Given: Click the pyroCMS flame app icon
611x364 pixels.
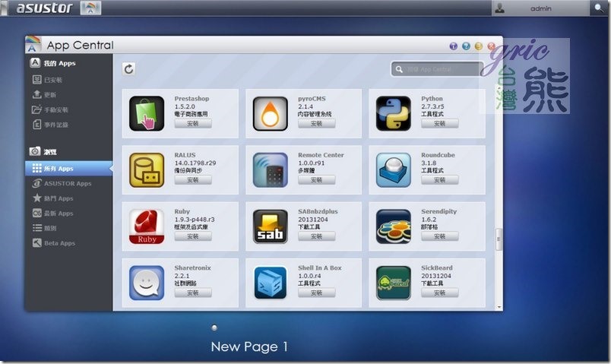Looking at the screenshot, I should 270,113.
